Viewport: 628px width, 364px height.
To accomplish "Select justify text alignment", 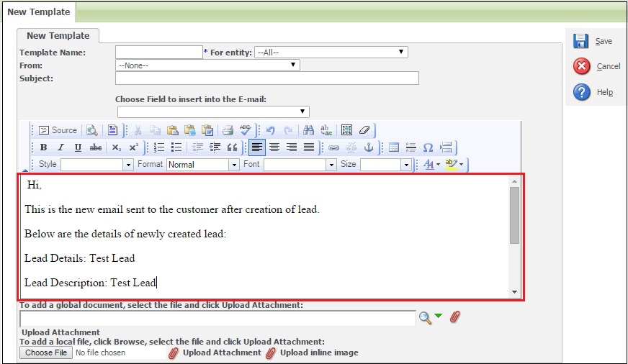I will click(x=309, y=147).
